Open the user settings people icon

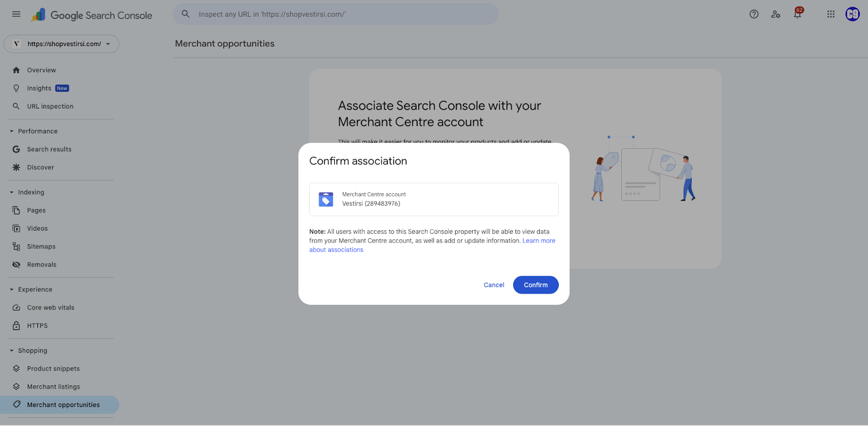pyautogui.click(x=776, y=14)
